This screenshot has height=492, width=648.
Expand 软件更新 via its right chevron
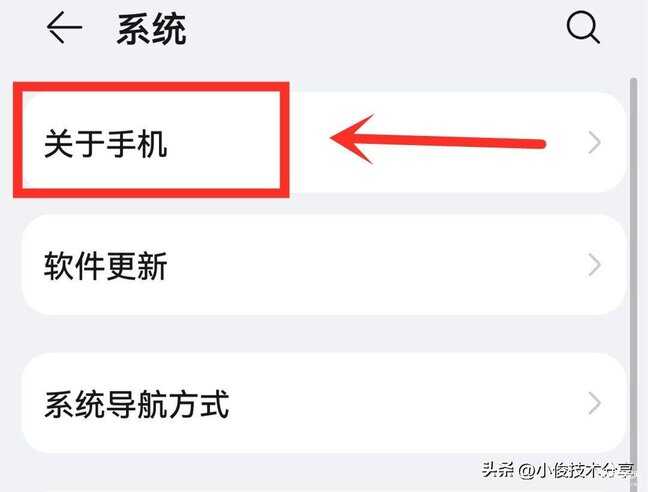(594, 265)
